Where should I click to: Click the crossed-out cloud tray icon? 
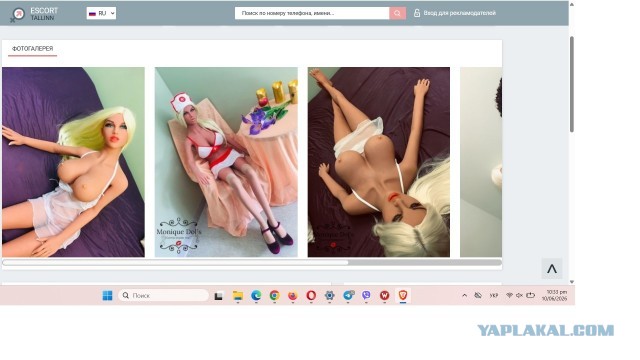point(478,295)
